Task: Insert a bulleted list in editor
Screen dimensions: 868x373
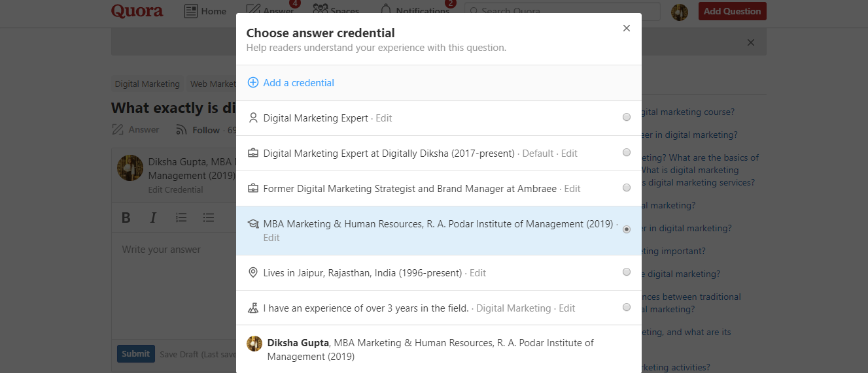Action: click(x=209, y=218)
